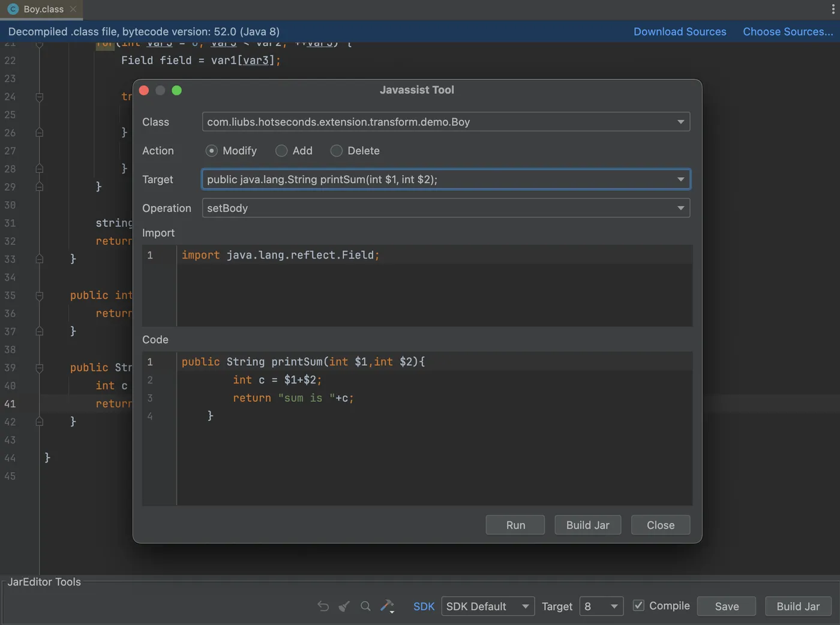Open the hammer tools icon menu
Viewport: 840px width, 625px height.
(388, 606)
